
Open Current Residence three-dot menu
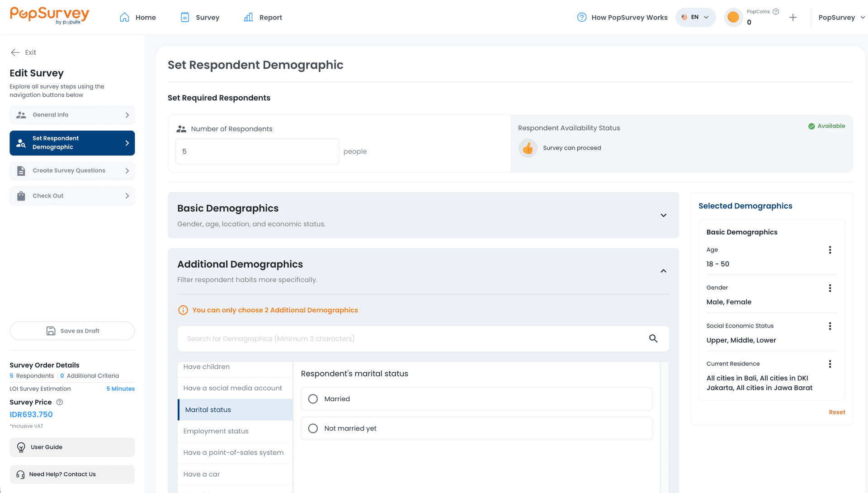[x=830, y=364]
